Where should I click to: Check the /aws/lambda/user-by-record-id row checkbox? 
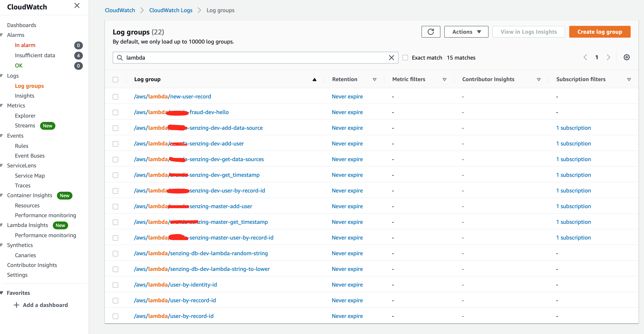click(x=115, y=316)
